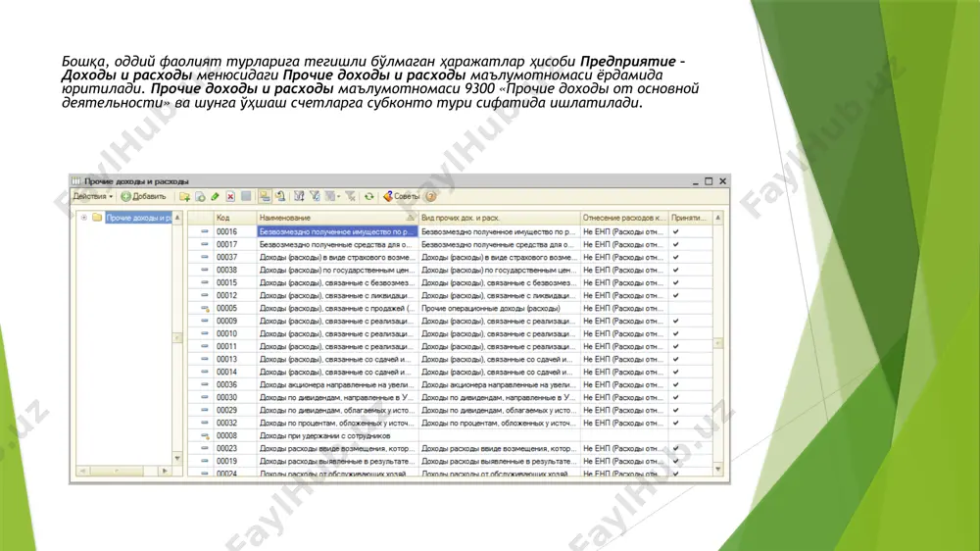Click the sort triangle in Наименование header
980x551 pixels.
click(x=410, y=218)
